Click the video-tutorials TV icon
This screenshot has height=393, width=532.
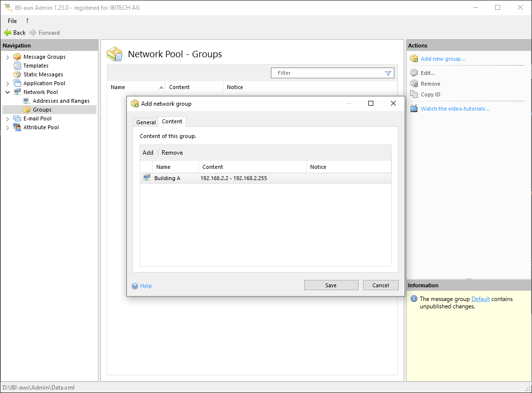point(414,109)
